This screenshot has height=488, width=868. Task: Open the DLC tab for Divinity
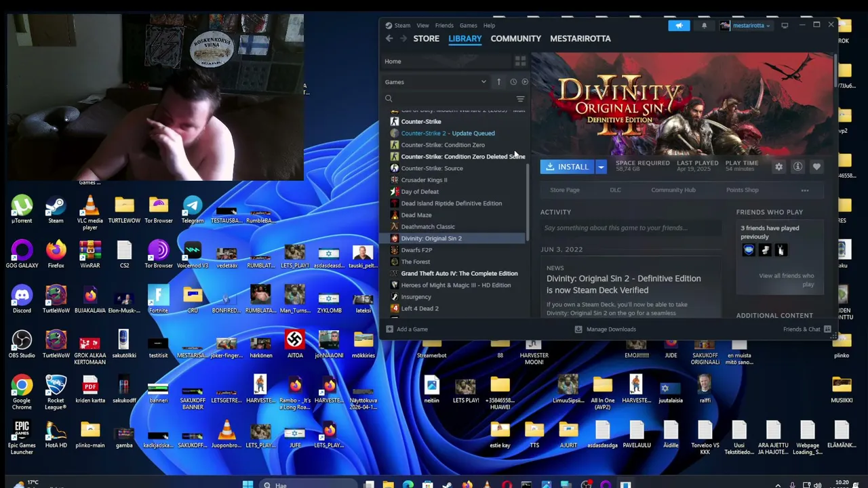pyautogui.click(x=615, y=190)
